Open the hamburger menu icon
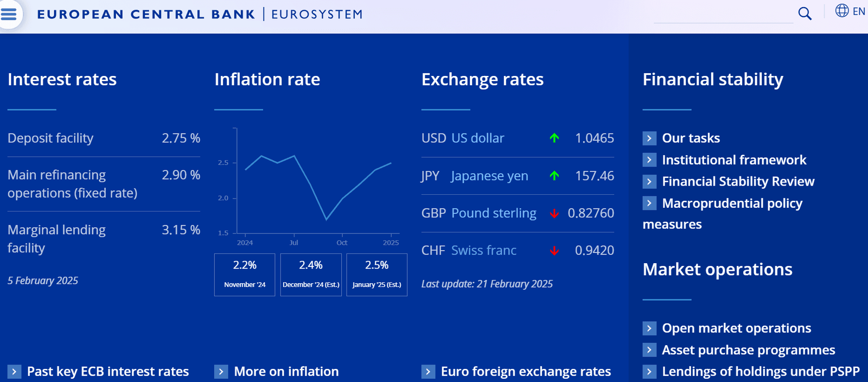The image size is (868, 382). click(x=9, y=14)
